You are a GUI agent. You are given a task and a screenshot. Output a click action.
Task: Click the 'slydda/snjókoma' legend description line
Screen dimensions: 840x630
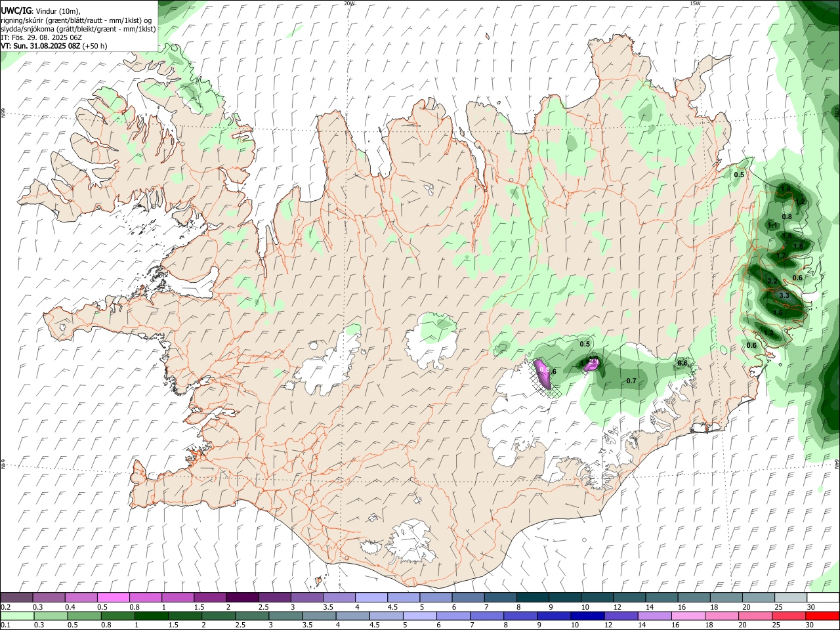point(78,29)
